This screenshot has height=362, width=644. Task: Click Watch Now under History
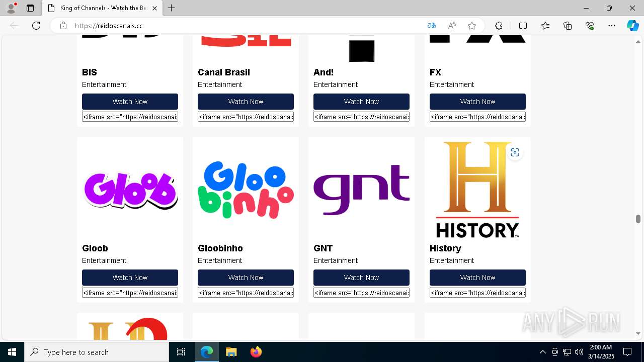click(477, 278)
